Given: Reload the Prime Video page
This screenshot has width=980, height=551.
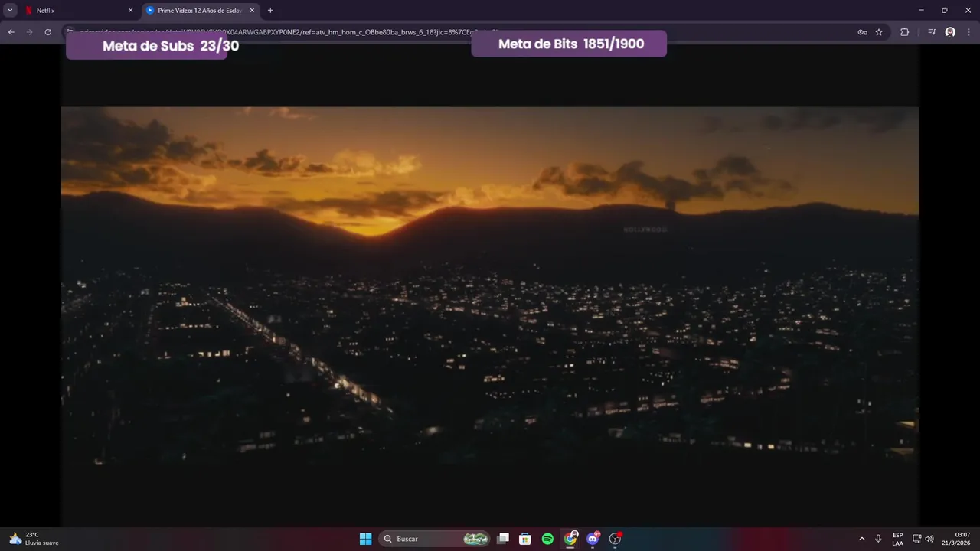Looking at the screenshot, I should pyautogui.click(x=47, y=32).
